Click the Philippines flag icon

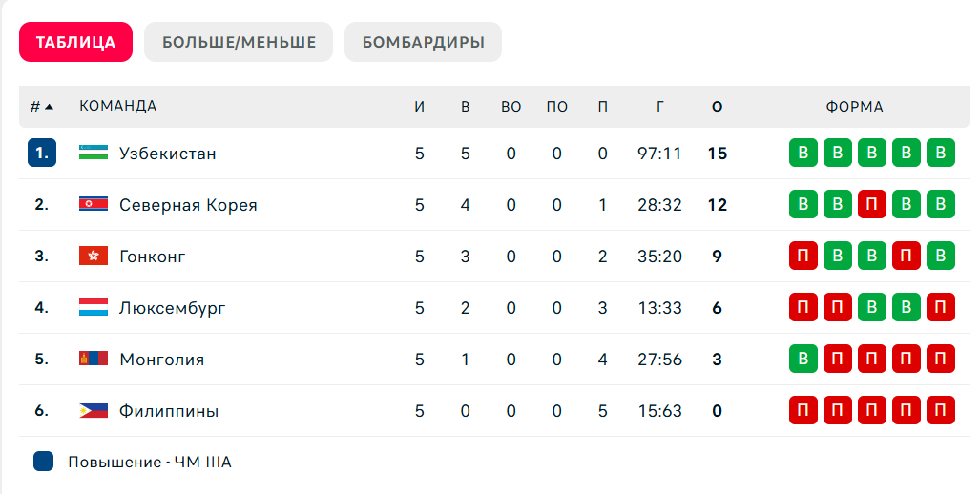tap(94, 411)
